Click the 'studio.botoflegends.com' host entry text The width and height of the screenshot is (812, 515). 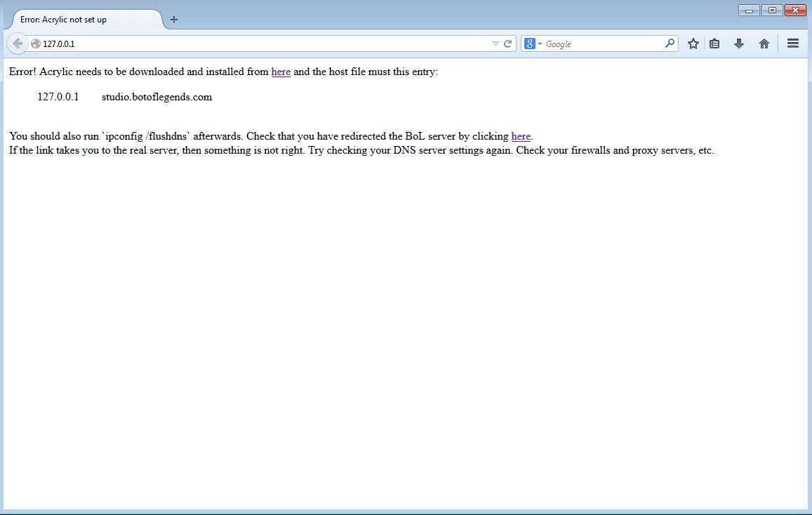[x=157, y=98]
